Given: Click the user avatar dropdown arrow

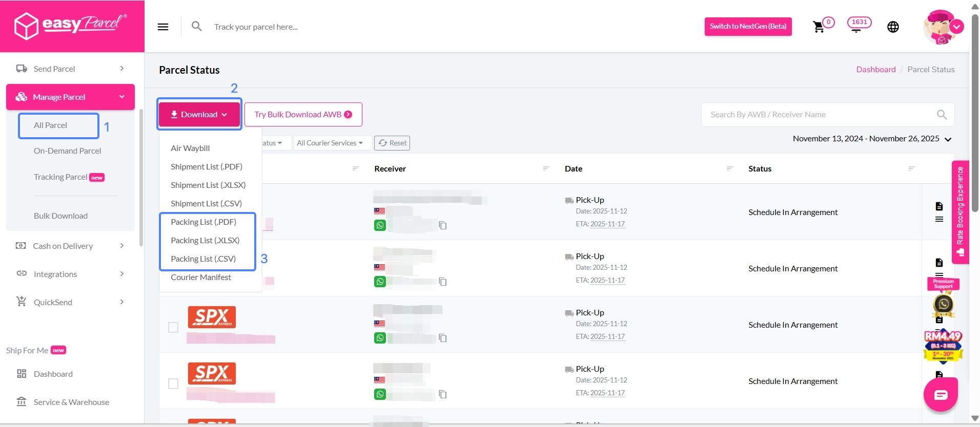Looking at the screenshot, I should [x=956, y=27].
